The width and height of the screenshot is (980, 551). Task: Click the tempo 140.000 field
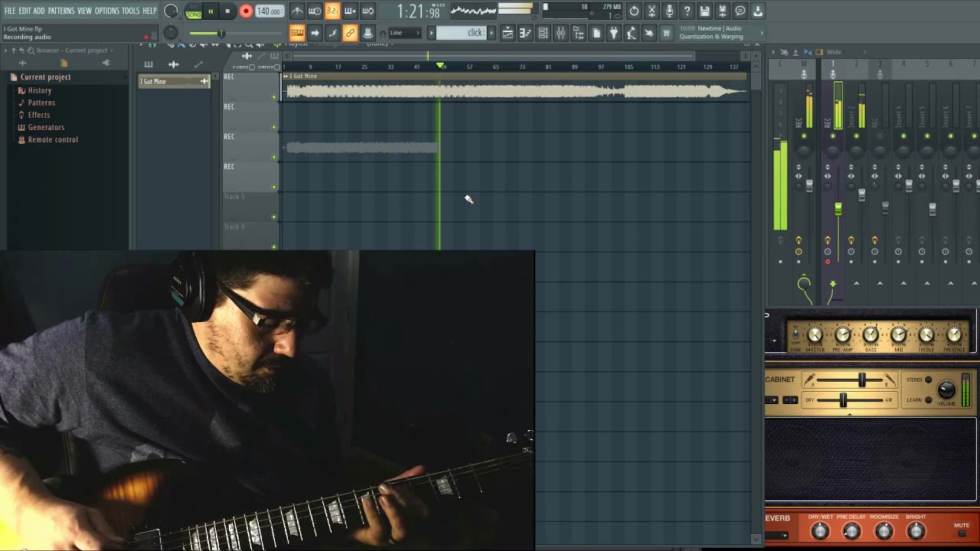pos(269,11)
